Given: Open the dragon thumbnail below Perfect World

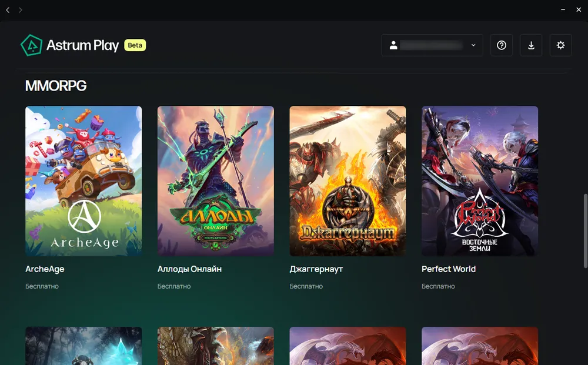Looking at the screenshot, I should (480, 346).
